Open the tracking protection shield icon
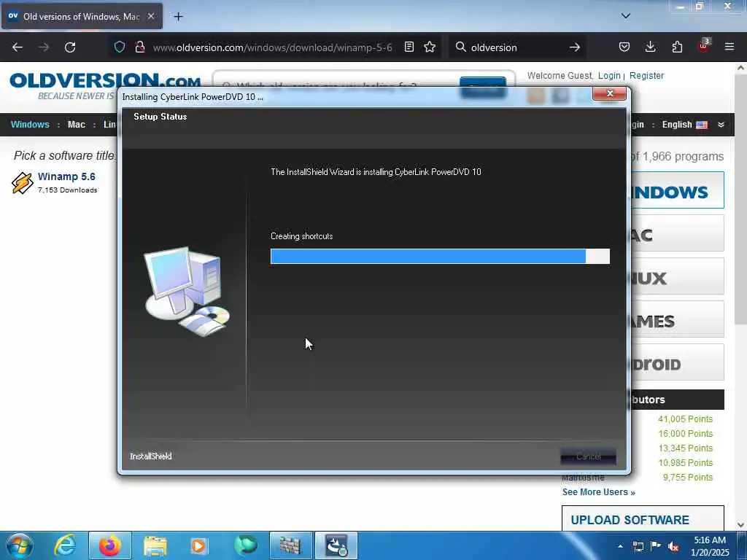This screenshot has height=560, width=747. tap(120, 47)
